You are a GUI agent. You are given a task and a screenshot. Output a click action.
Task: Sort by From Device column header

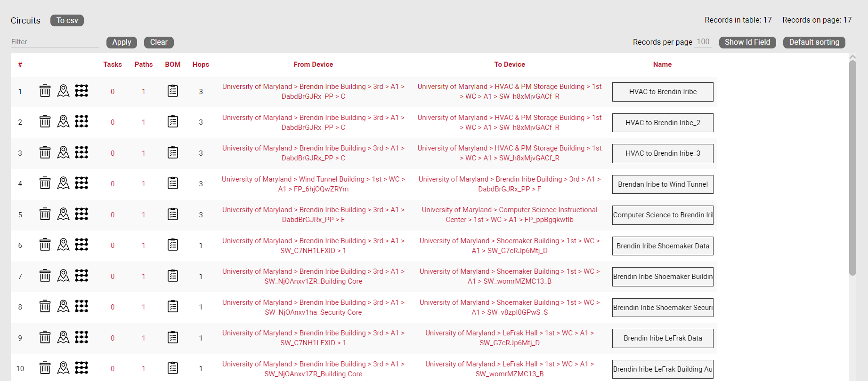(x=313, y=64)
